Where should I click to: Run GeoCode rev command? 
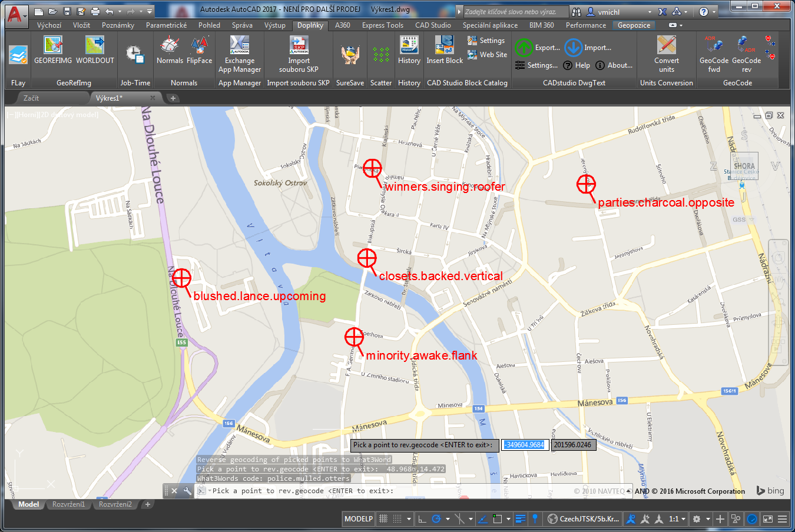(x=746, y=55)
